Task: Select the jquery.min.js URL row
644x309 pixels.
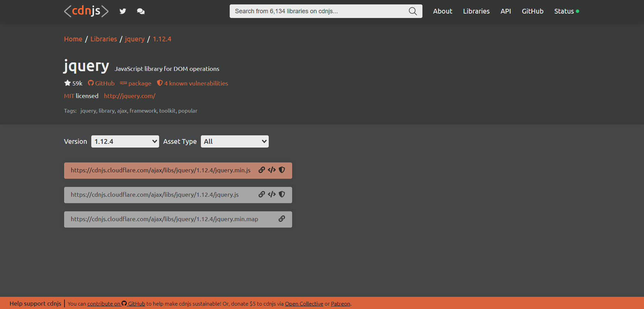Action: click(x=178, y=171)
